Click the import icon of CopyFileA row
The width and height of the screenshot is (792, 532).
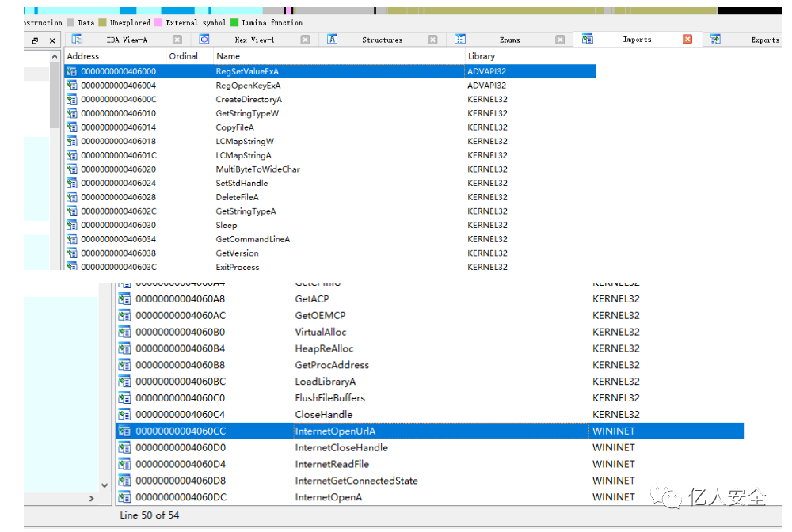pyautogui.click(x=72, y=127)
